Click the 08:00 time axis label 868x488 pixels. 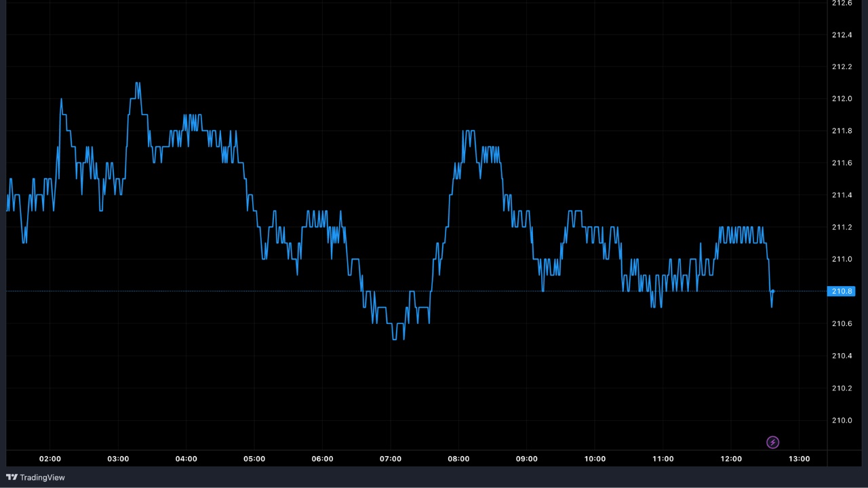tap(458, 459)
